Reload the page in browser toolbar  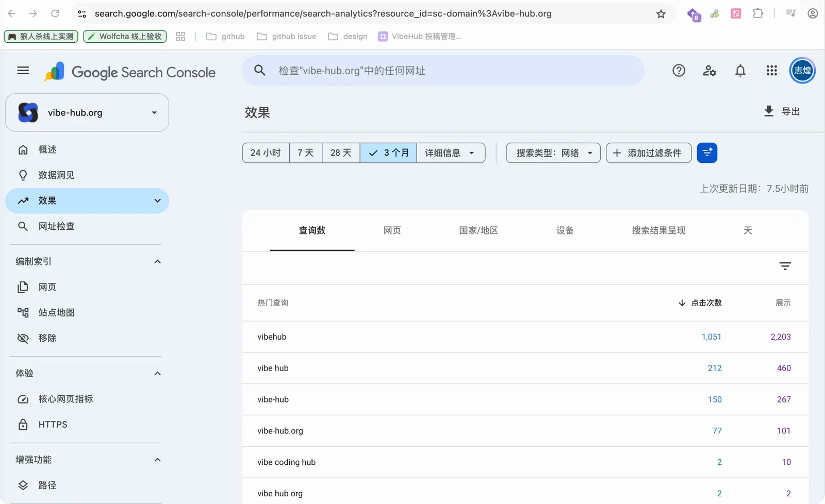pos(55,13)
